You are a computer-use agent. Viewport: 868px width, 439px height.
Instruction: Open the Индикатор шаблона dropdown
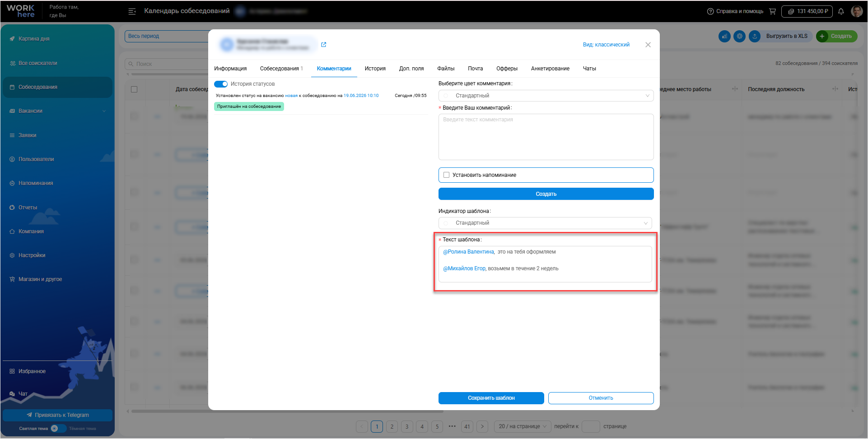545,223
